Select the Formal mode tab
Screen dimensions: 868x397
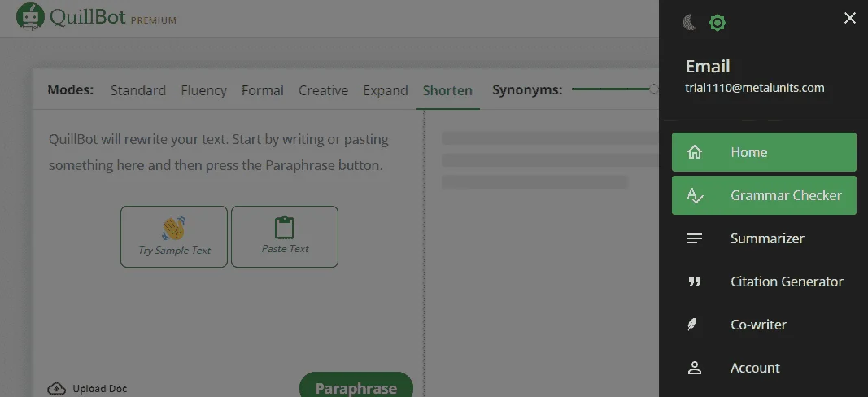tap(263, 90)
